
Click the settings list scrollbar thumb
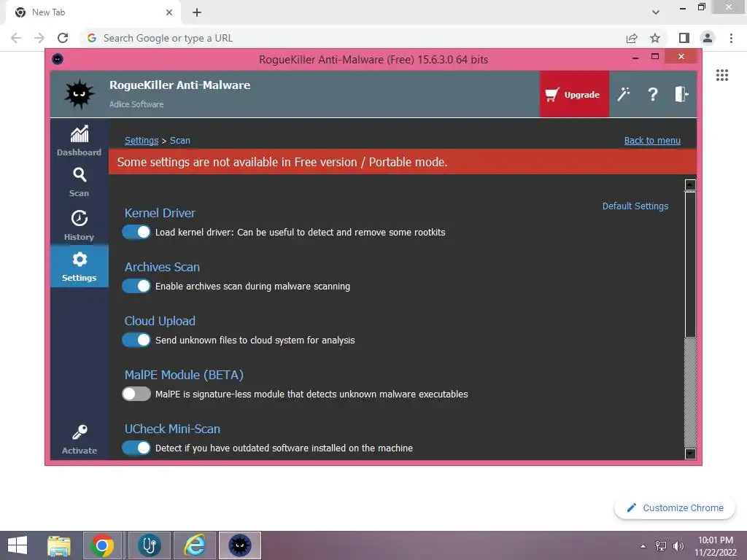(690, 264)
